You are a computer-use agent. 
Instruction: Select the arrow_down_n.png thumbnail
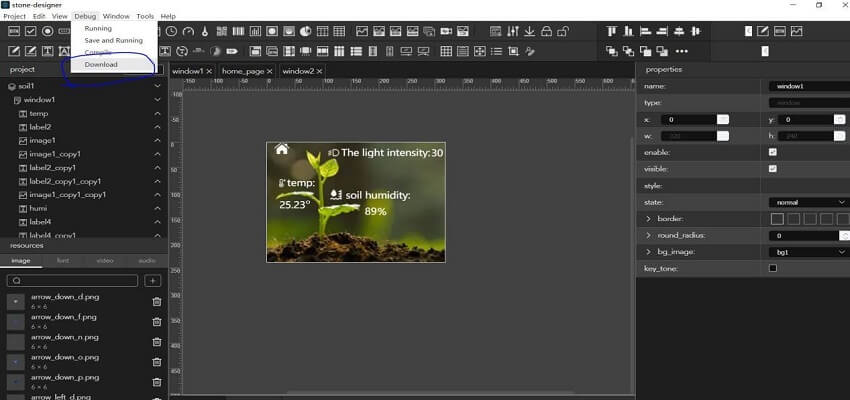click(16, 341)
